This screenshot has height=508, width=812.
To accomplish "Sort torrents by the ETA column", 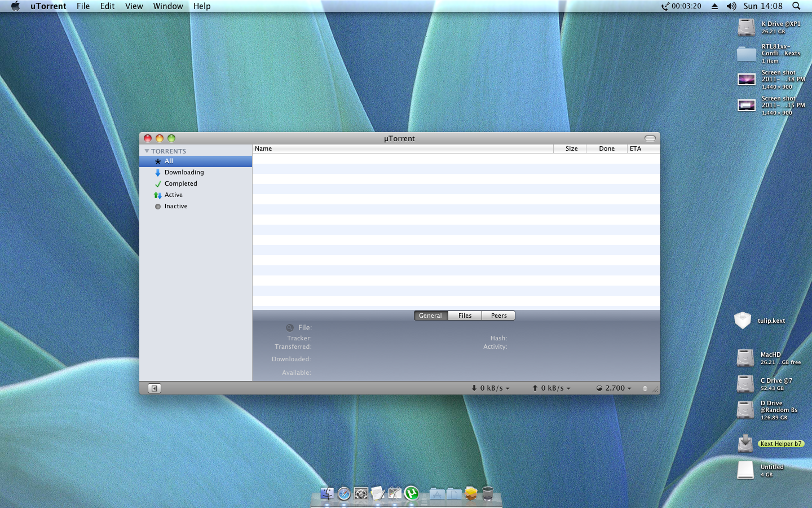I will pos(643,148).
